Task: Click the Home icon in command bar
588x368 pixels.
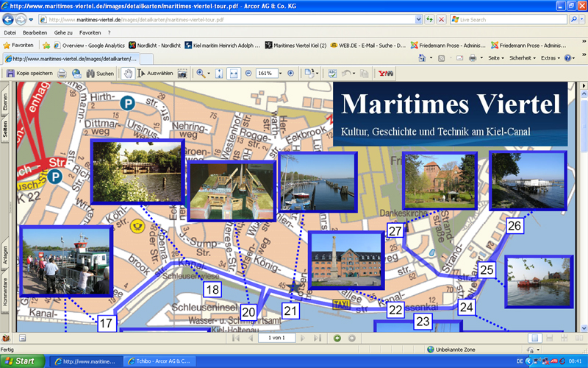Action: [x=422, y=58]
